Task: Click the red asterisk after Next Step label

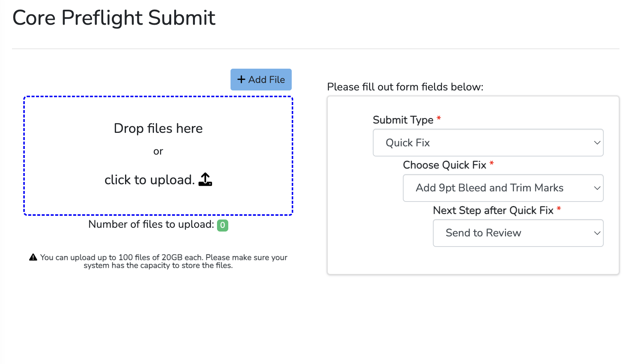Action: click(x=559, y=209)
